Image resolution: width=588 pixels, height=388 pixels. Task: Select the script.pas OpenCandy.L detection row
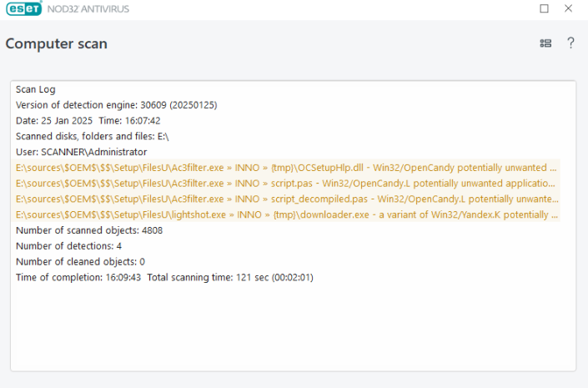pos(286,183)
